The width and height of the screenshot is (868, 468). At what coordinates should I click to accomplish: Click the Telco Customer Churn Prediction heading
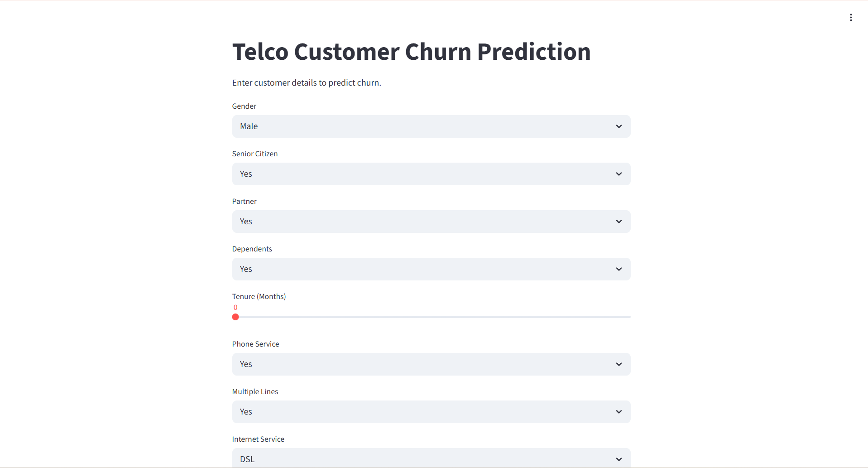411,52
